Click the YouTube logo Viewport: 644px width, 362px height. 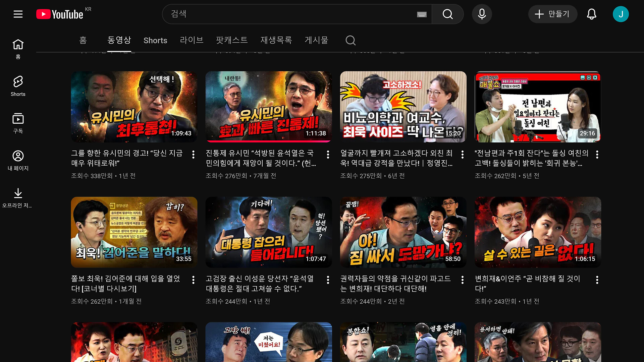[60, 14]
